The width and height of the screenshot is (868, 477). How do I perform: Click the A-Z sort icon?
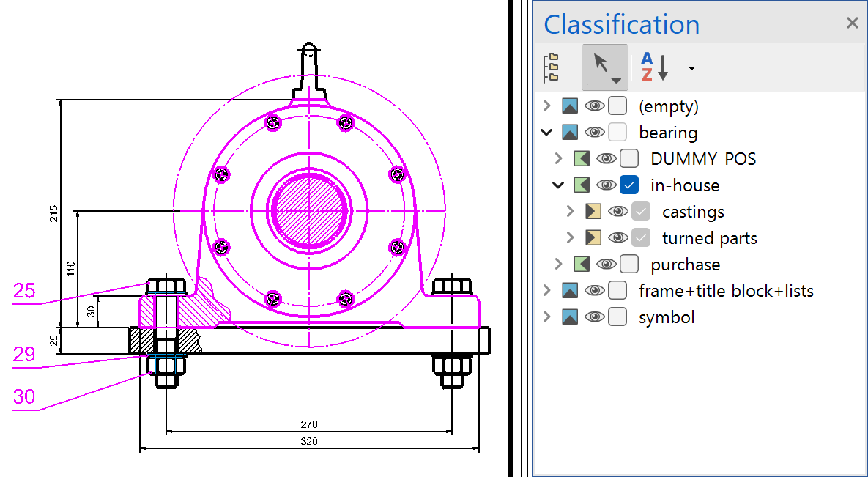point(655,67)
